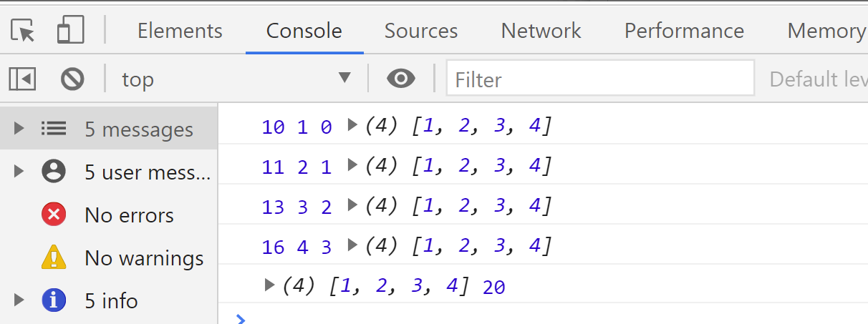Hide the console sidebar panel
Viewport: 868px width, 324px height.
22,79
